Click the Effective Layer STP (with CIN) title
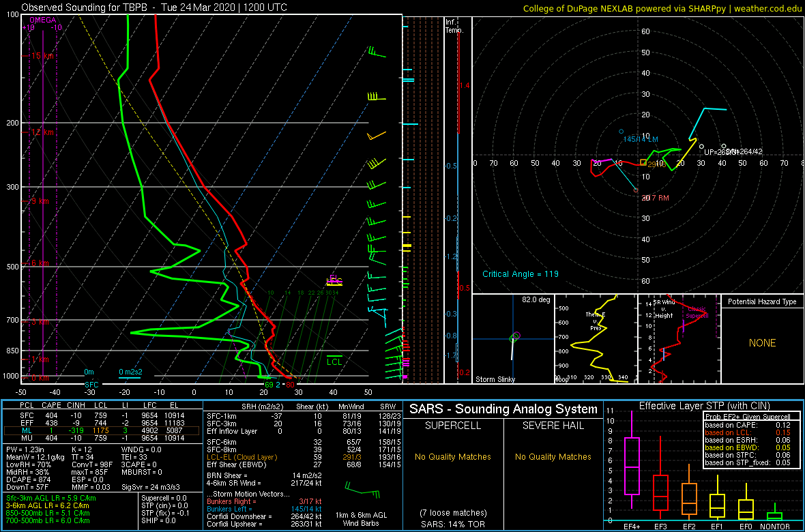The height and width of the screenshot is (532, 805). (x=704, y=407)
